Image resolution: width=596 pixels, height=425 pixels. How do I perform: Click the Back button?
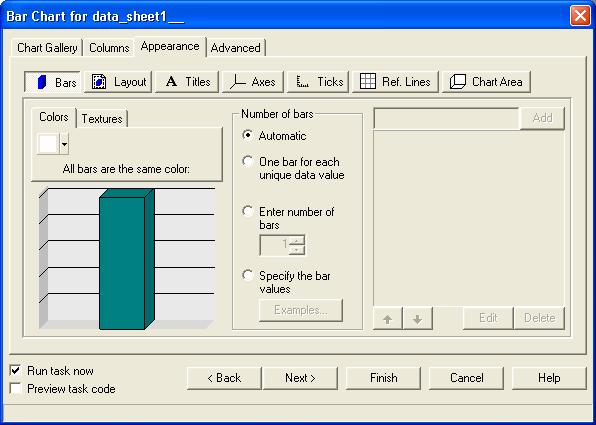tap(224, 378)
